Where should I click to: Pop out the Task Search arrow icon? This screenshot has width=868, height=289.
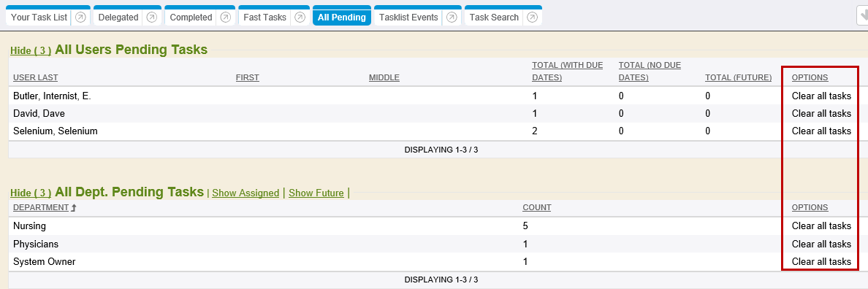click(532, 17)
